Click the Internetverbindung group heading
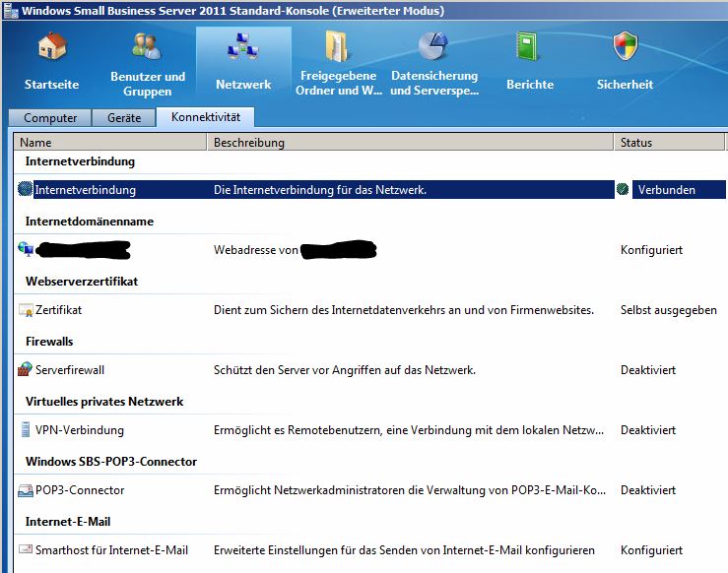The width and height of the screenshot is (728, 573). [80, 161]
